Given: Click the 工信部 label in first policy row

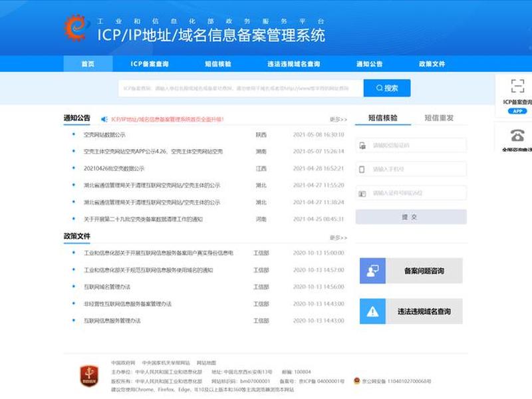Looking at the screenshot, I should [261, 253].
